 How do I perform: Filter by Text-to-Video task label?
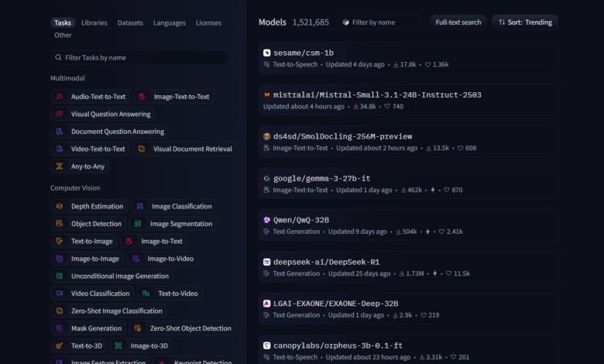point(178,294)
